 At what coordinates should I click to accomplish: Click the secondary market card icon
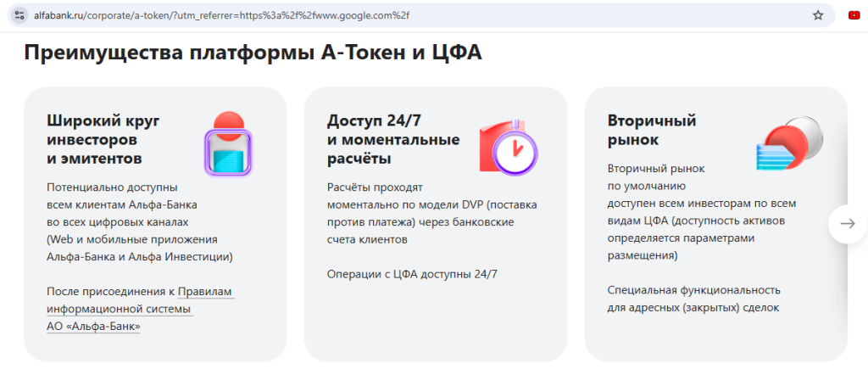coord(790,144)
